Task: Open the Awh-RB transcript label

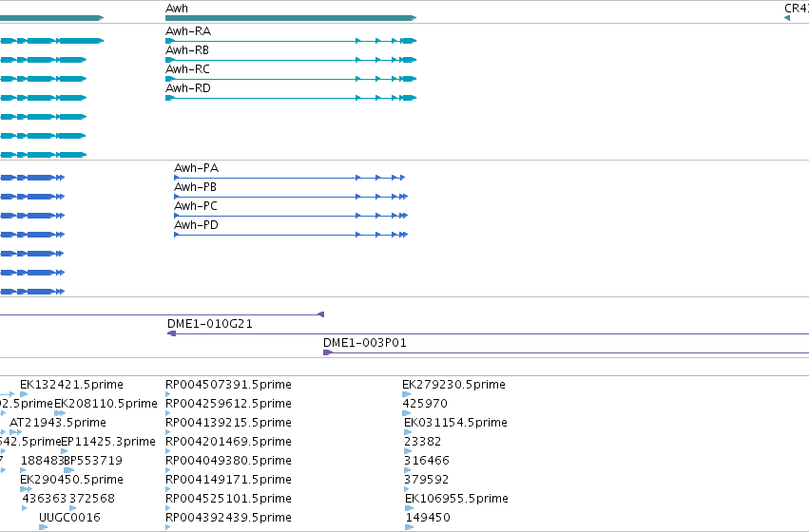Action: tap(186, 50)
